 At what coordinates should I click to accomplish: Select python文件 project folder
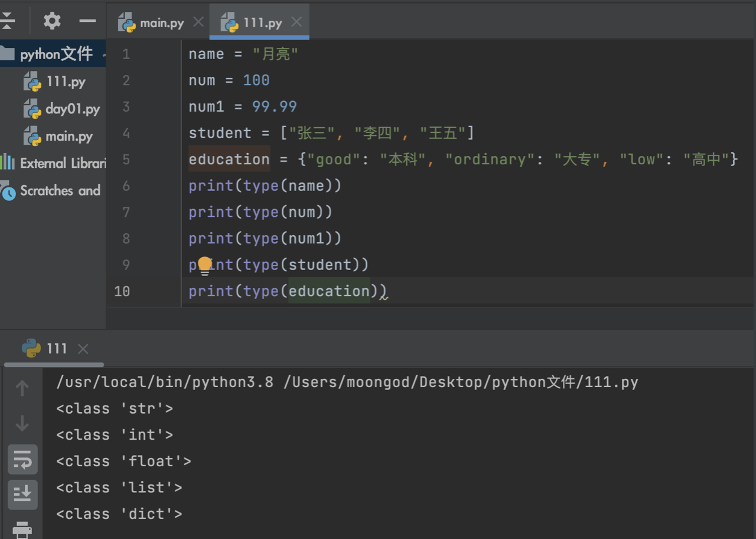(53, 54)
